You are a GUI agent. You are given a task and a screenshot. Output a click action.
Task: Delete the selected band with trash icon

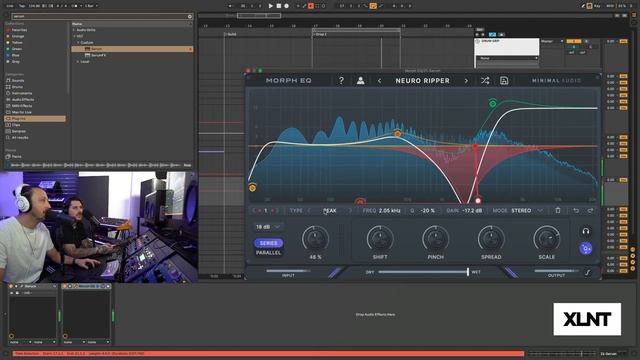coord(558,211)
